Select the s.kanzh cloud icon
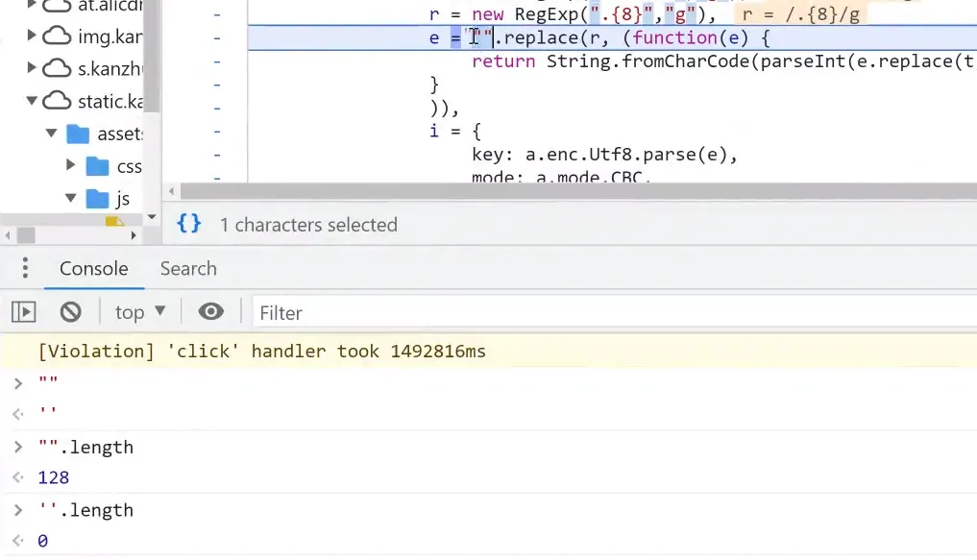 point(57,67)
